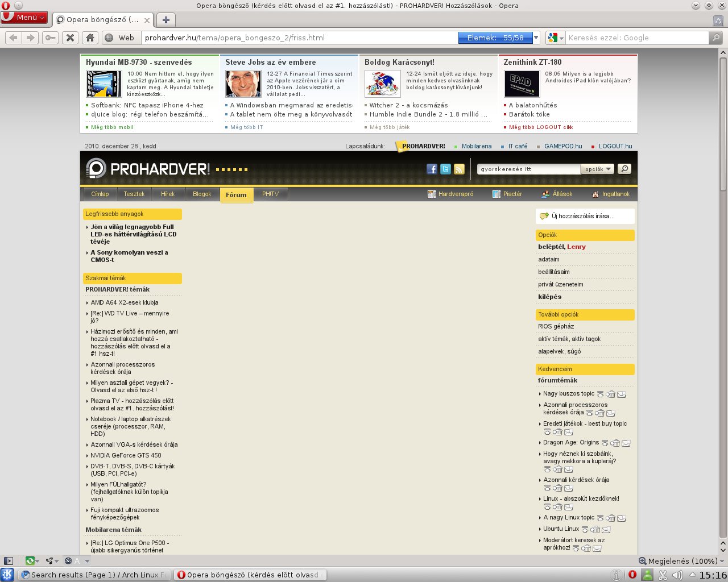
Task: Open the NVIDIA GeForce GTS 450 topic
Action: pos(126,455)
